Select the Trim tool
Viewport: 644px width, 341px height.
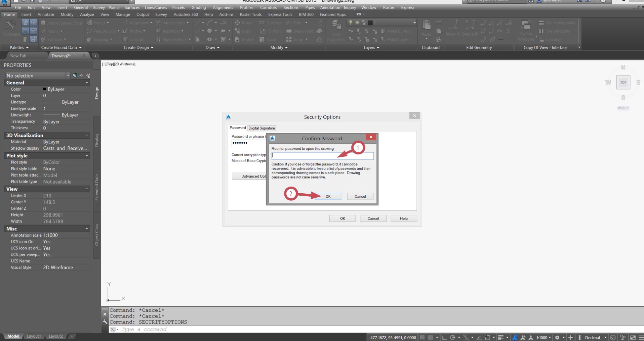[x=294, y=23]
